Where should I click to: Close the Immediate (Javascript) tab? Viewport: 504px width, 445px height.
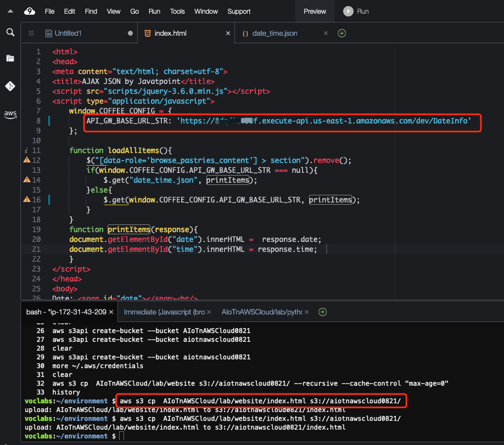[209, 312]
